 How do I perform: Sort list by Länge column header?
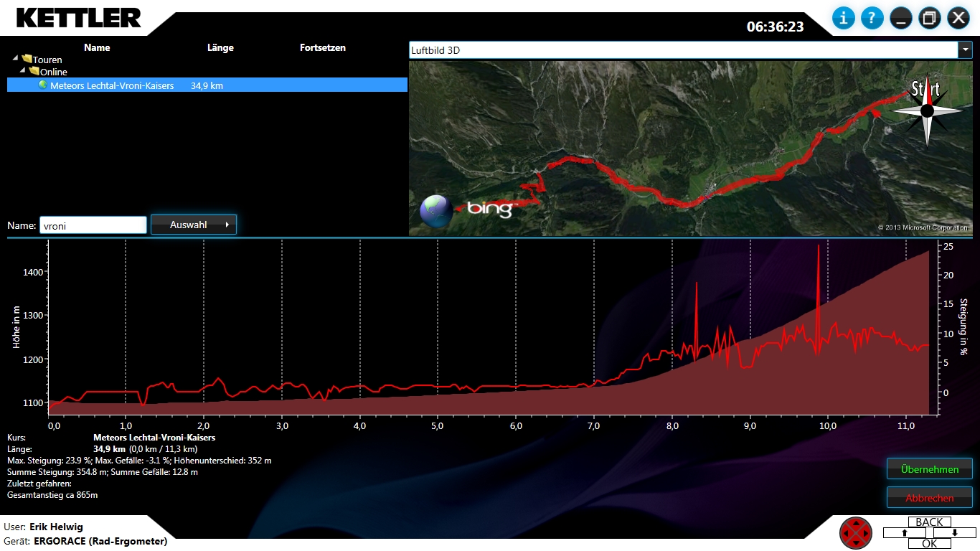click(220, 48)
